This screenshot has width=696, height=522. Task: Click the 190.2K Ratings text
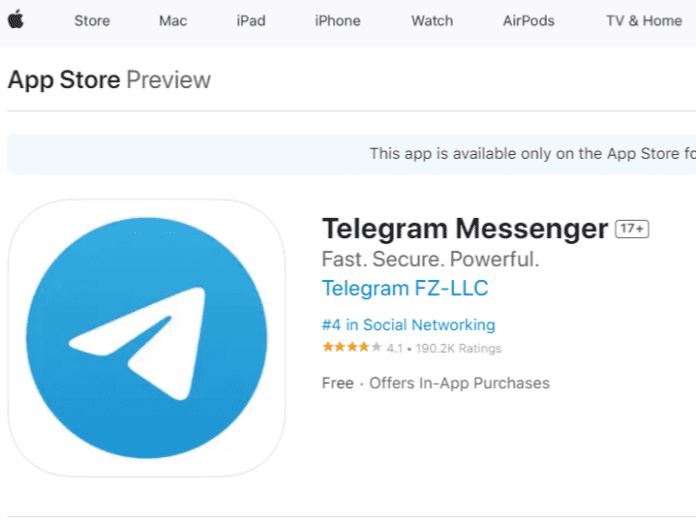point(459,348)
